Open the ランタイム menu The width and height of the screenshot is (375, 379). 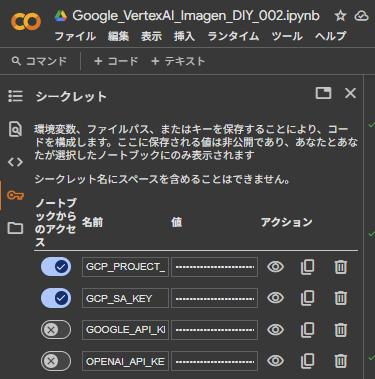pos(233,36)
